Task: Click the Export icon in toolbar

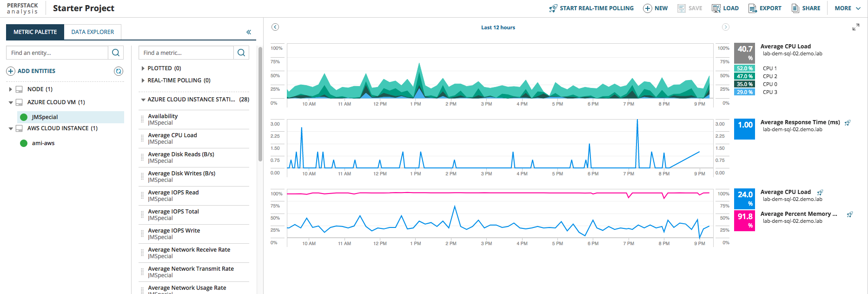Action: pyautogui.click(x=753, y=8)
